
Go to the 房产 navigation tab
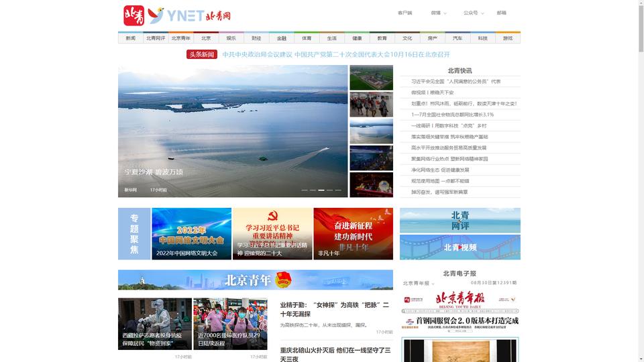pyautogui.click(x=433, y=38)
